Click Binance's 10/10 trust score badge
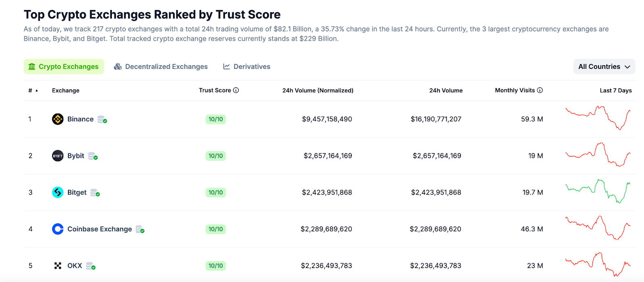The image size is (644, 282). (216, 119)
